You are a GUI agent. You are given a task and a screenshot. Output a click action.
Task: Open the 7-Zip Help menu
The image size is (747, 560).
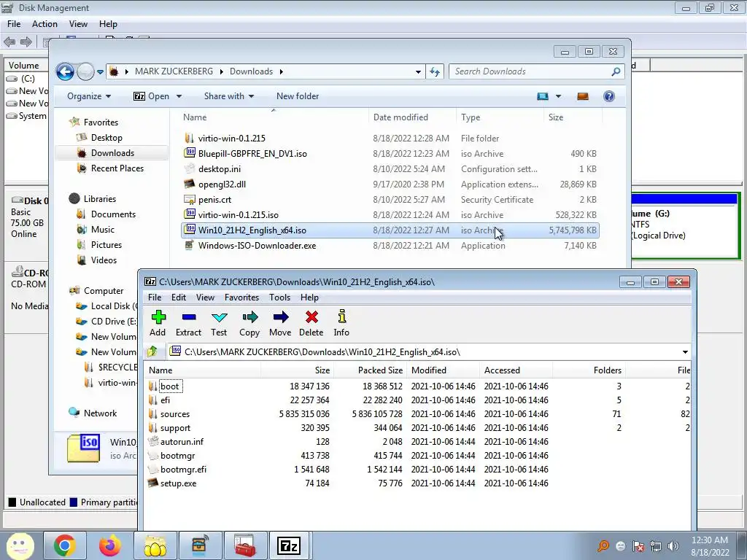(x=309, y=297)
